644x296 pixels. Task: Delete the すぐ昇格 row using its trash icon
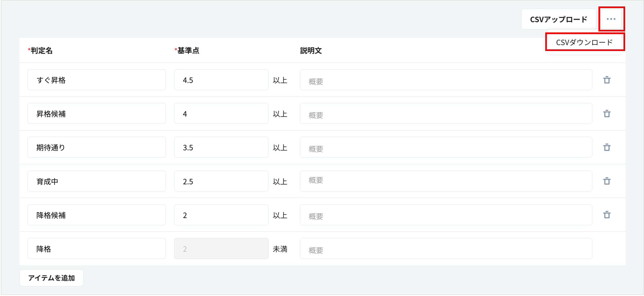(x=607, y=79)
